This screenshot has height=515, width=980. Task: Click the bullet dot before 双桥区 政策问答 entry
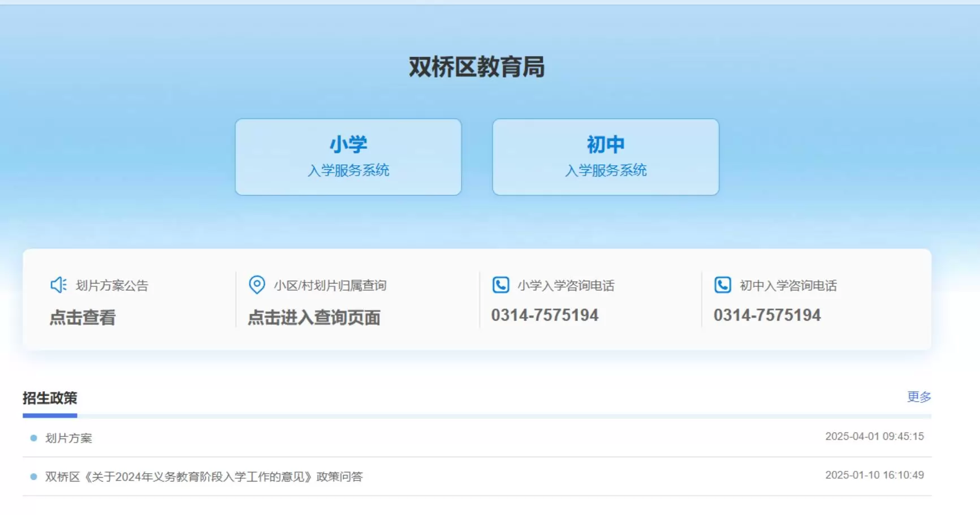33,477
